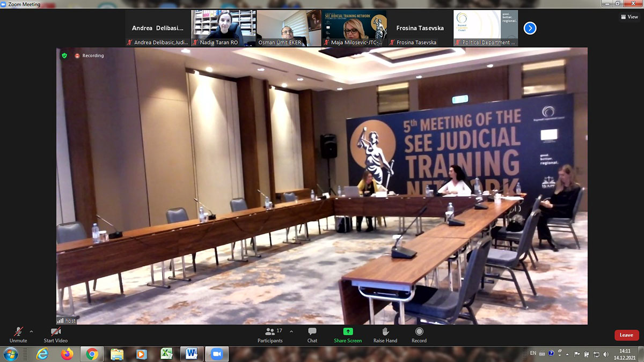Open network status tray icon
The image size is (644, 362).
coord(596,354)
